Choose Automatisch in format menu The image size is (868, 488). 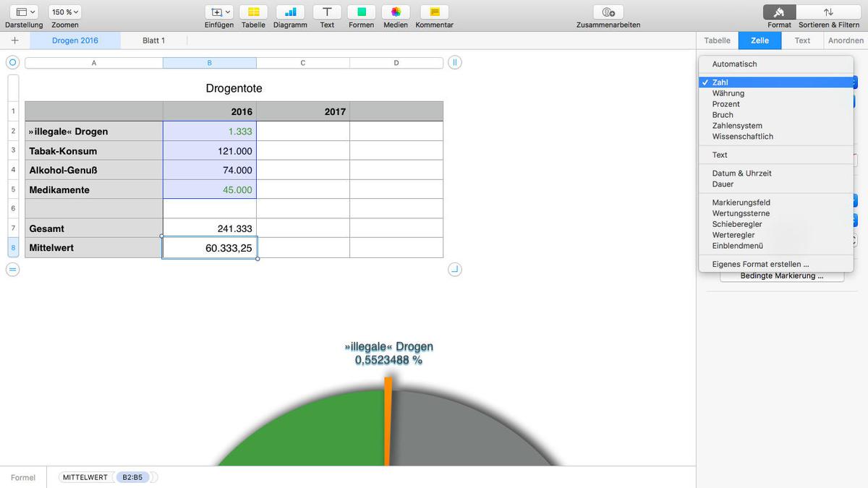coord(776,64)
